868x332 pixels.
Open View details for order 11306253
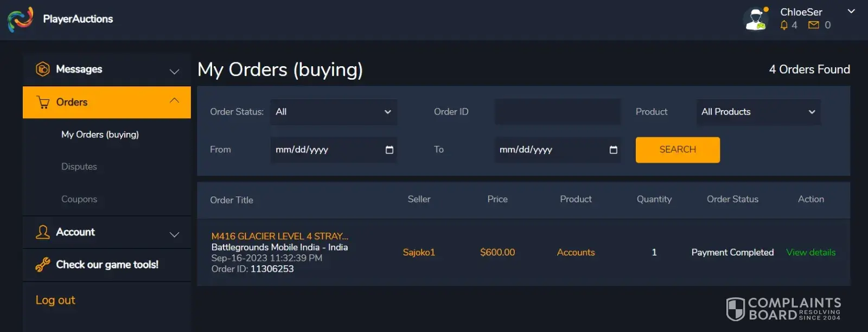coord(810,252)
